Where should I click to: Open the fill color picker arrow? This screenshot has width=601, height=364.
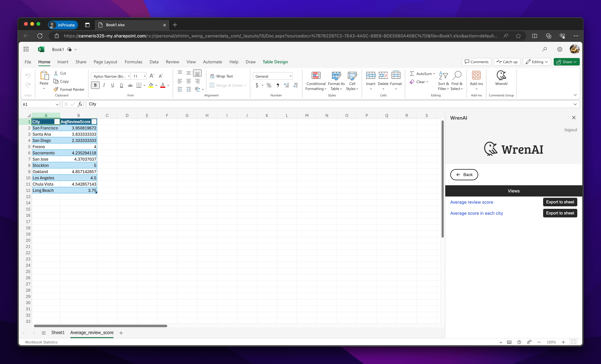click(x=156, y=85)
